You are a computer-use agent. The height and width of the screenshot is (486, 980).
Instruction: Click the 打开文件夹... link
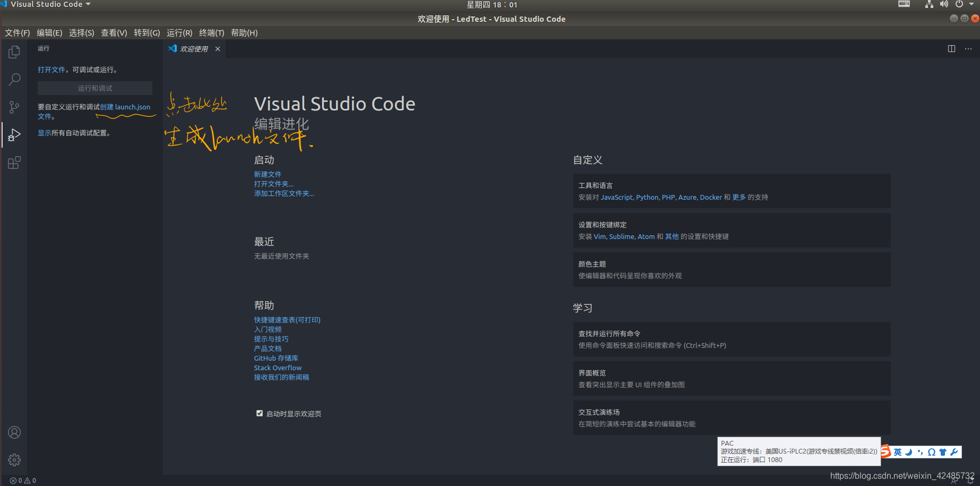pyautogui.click(x=274, y=184)
